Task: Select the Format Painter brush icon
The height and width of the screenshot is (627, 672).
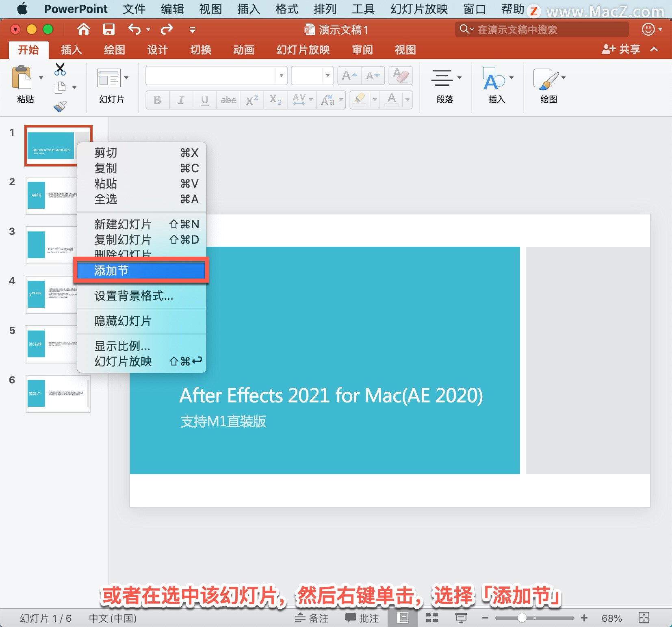Action: coord(60,106)
